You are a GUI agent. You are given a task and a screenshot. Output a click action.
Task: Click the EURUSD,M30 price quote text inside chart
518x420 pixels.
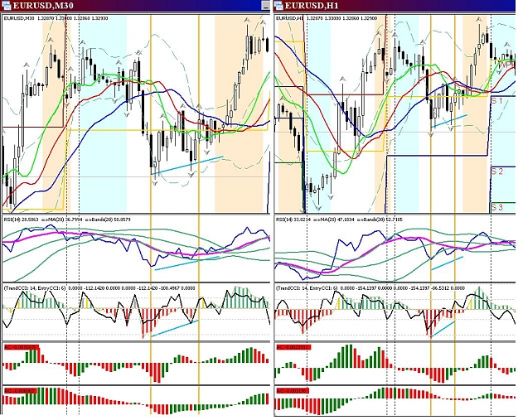(x=56, y=17)
